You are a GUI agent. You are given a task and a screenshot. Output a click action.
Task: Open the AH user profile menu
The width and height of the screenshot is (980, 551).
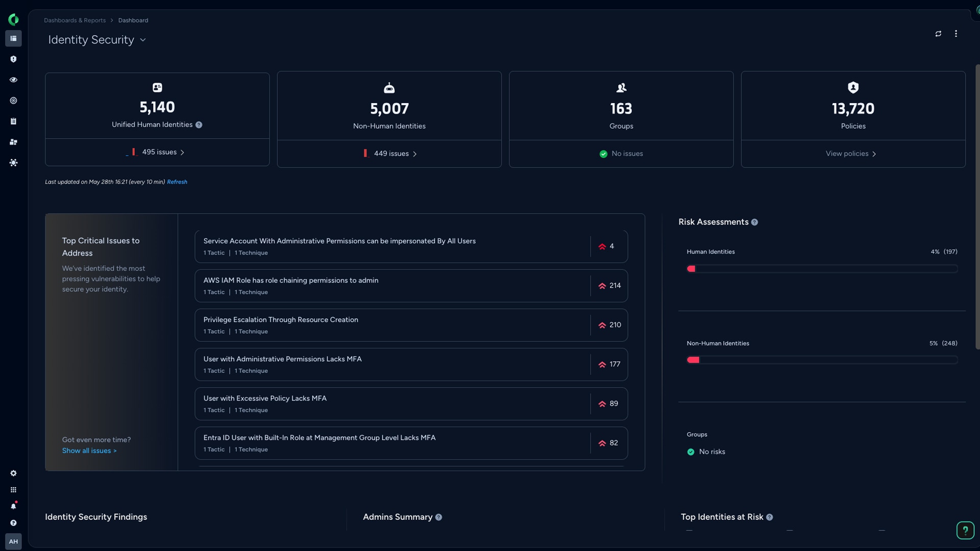click(x=13, y=541)
